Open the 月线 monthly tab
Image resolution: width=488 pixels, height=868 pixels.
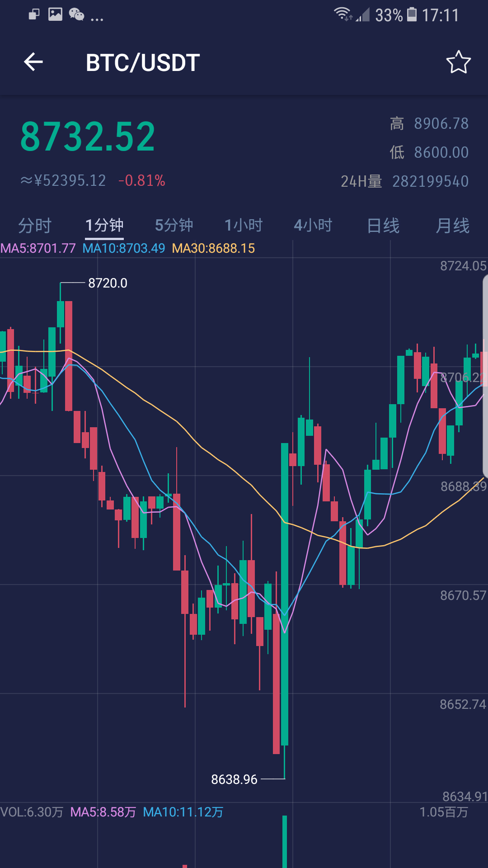(x=452, y=225)
